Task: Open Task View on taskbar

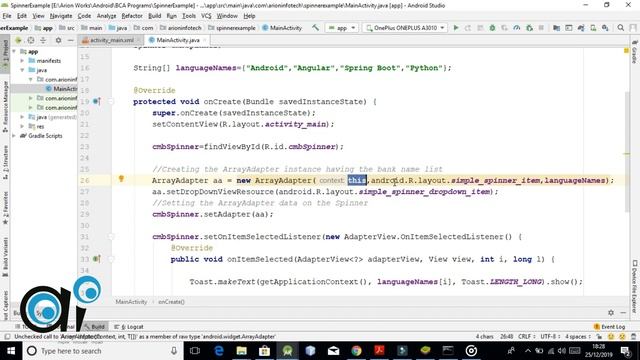Action: click(x=195, y=351)
